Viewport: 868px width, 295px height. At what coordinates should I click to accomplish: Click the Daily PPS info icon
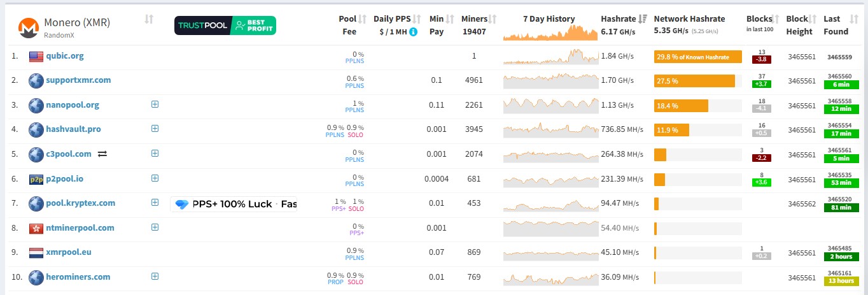click(414, 31)
